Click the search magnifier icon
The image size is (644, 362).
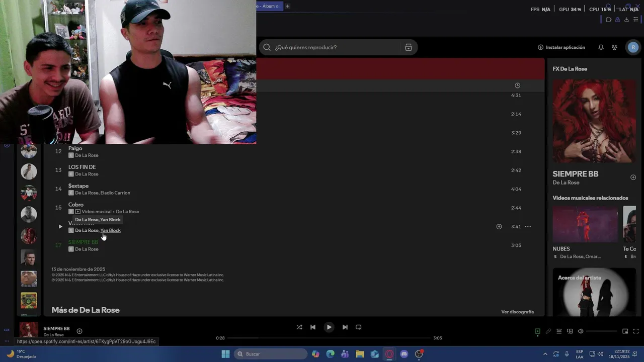coord(267,47)
